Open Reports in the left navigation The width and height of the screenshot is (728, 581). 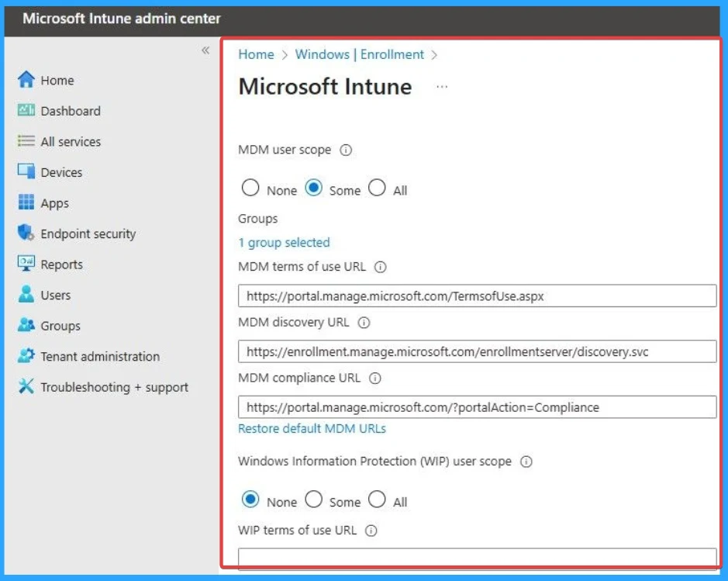point(62,265)
